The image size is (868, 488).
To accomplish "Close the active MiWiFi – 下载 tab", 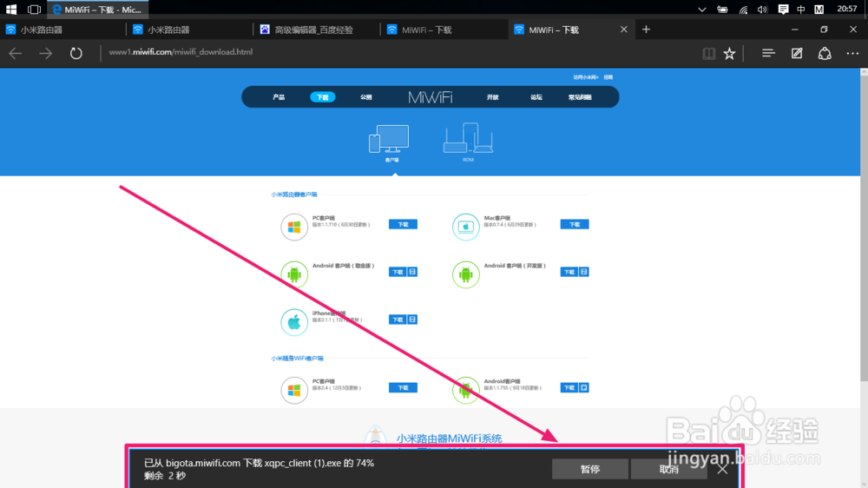I will 624,30.
